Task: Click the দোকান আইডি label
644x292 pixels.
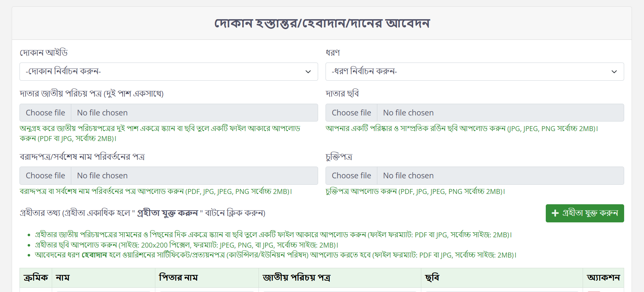Action: coord(44,53)
